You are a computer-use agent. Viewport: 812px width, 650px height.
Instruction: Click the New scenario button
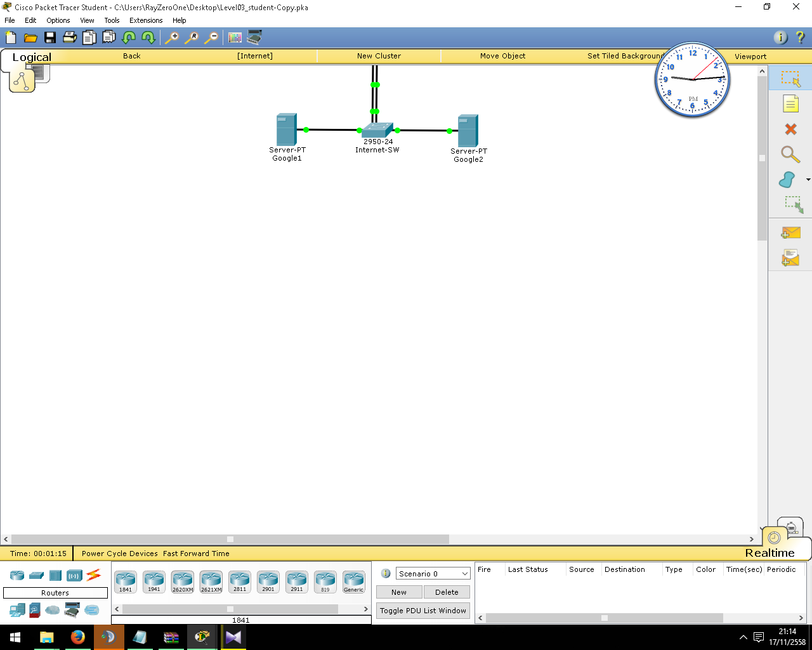pos(399,592)
